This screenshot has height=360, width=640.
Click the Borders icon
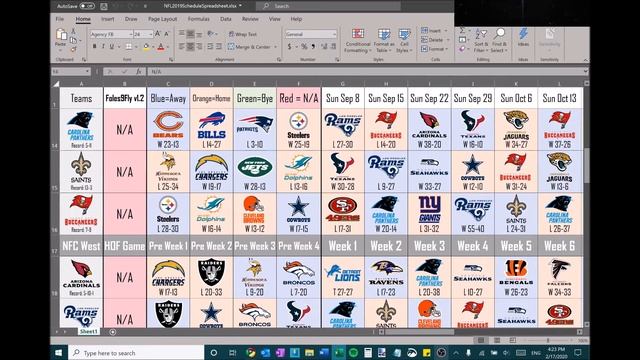(129, 47)
